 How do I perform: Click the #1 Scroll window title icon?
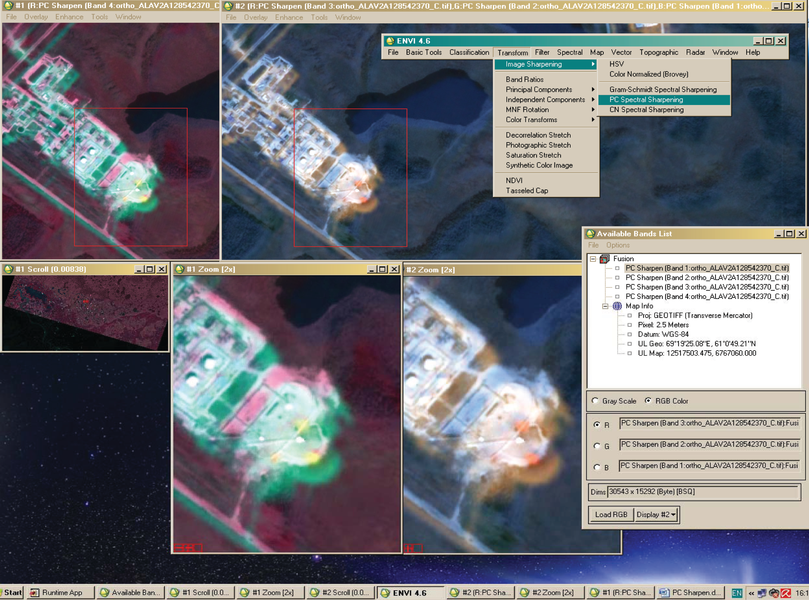[8, 269]
